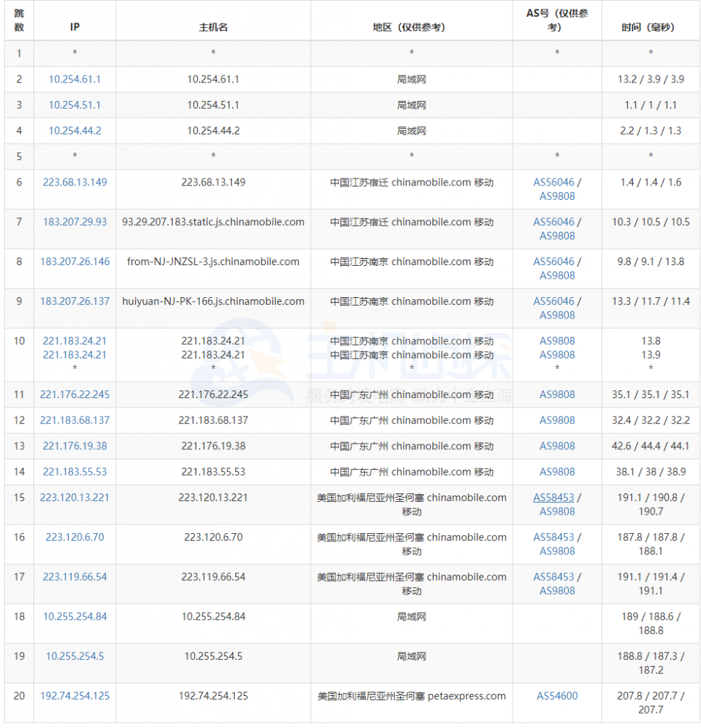Click hostname from-NJ-JNZSL-3.js.chinamobile.com
This screenshot has height=728, width=701.
[x=213, y=262]
